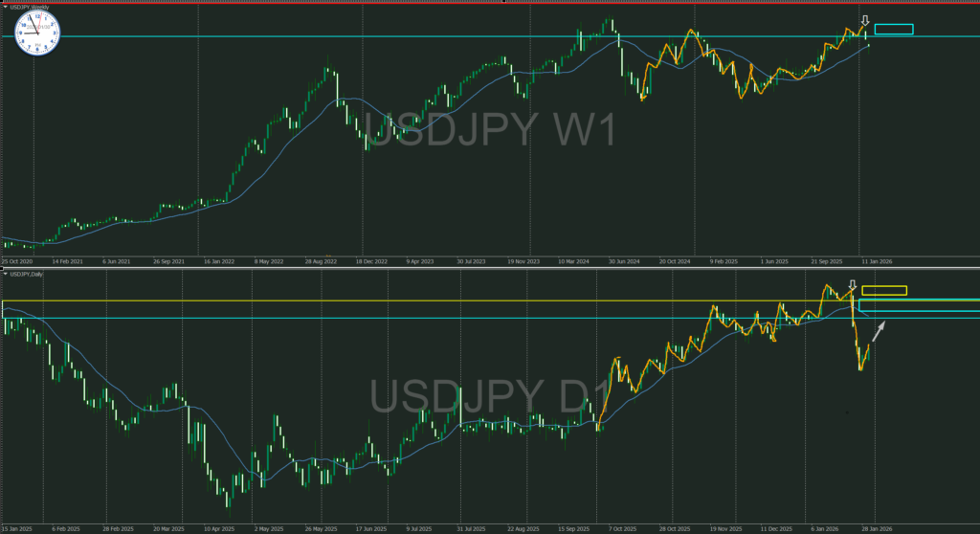Click the 28 Jan 2026 daily date label
Image resolution: width=980 pixels, height=534 pixels.
click(x=877, y=528)
